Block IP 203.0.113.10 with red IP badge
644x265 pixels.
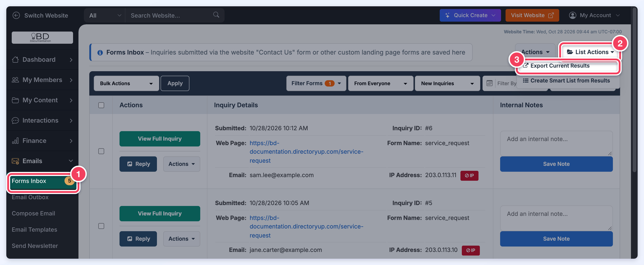tap(471, 250)
